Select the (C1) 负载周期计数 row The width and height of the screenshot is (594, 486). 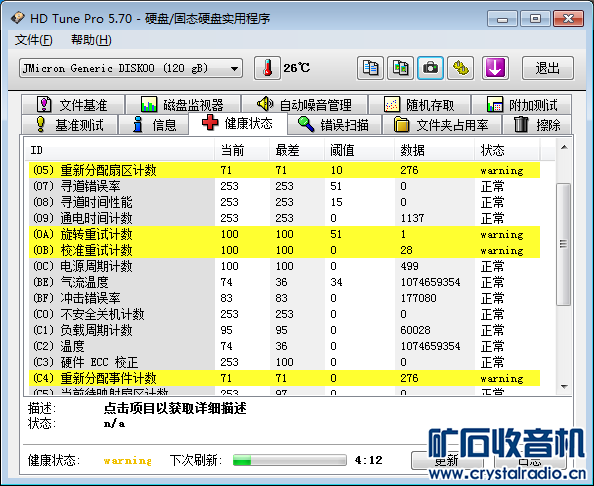click(x=284, y=330)
